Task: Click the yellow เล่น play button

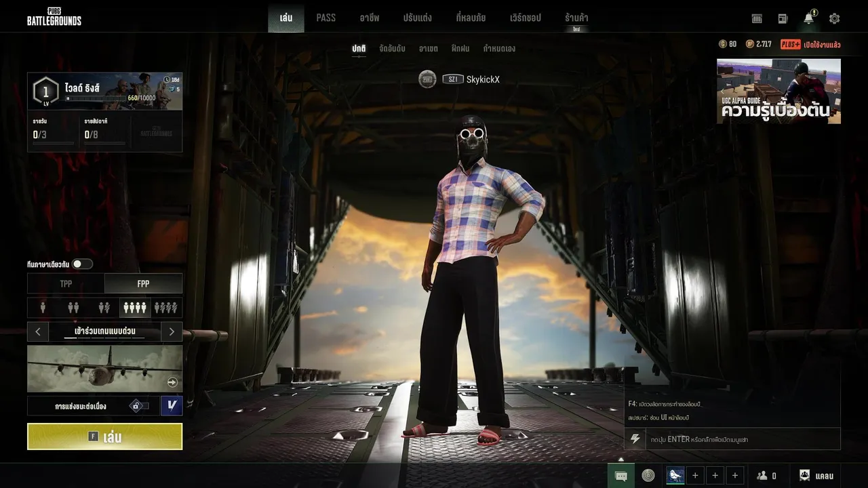Action: tap(105, 436)
